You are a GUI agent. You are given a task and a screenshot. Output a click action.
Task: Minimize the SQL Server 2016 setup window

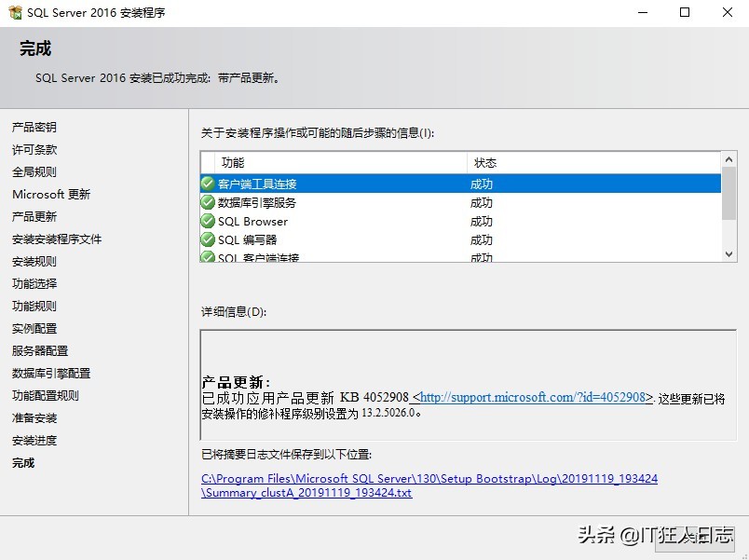[643, 12]
